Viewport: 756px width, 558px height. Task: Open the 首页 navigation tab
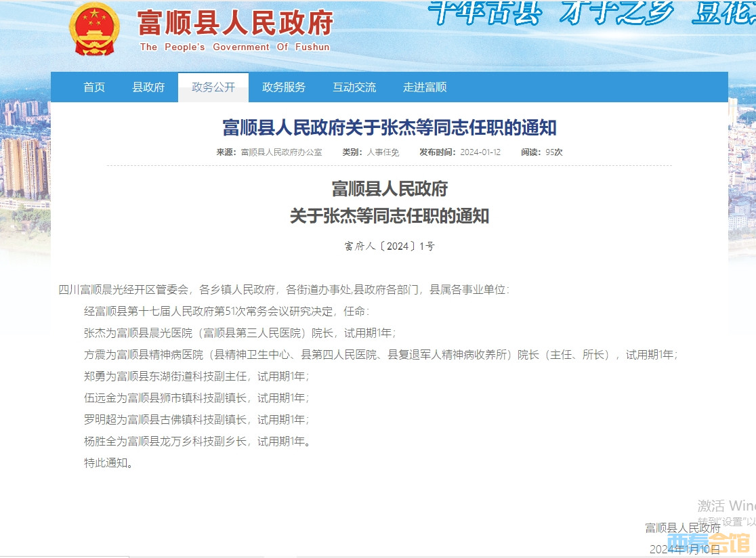(94, 87)
